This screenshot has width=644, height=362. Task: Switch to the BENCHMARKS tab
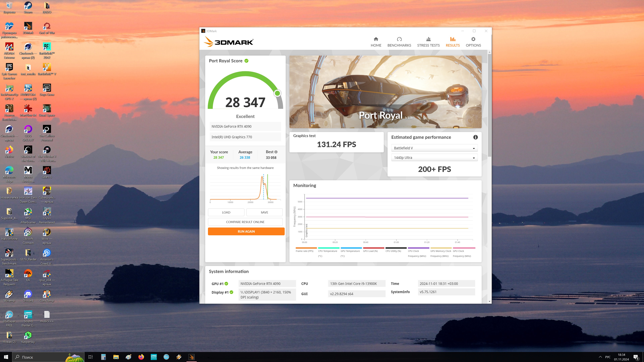click(399, 42)
